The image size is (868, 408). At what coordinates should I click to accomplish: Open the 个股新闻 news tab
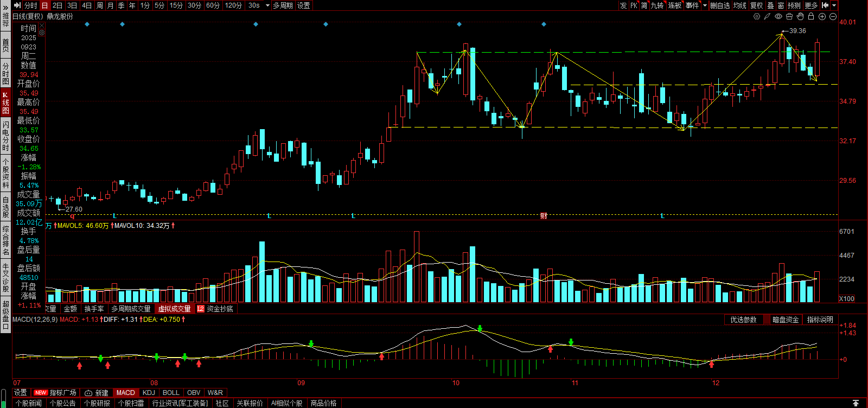tap(29, 403)
